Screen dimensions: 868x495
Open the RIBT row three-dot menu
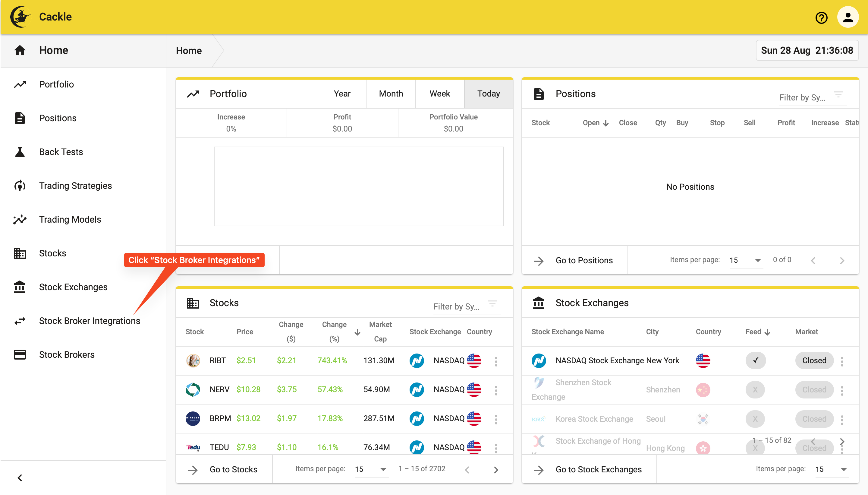[496, 361]
